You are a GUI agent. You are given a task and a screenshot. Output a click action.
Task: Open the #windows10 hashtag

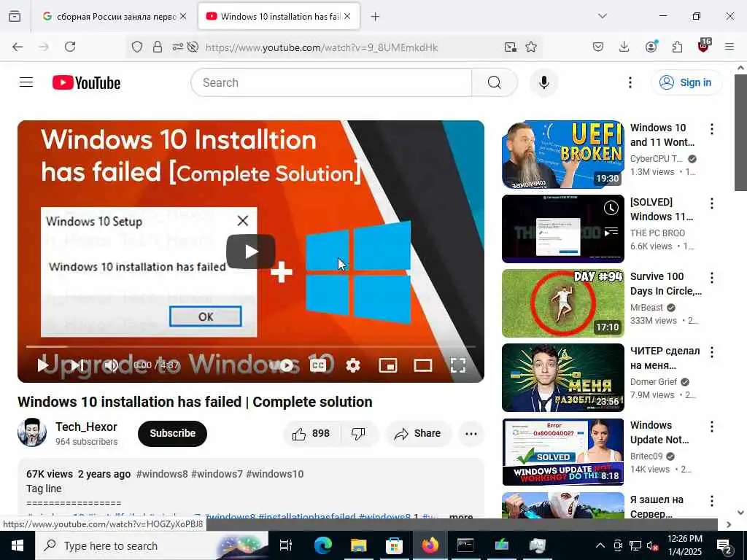(275, 474)
